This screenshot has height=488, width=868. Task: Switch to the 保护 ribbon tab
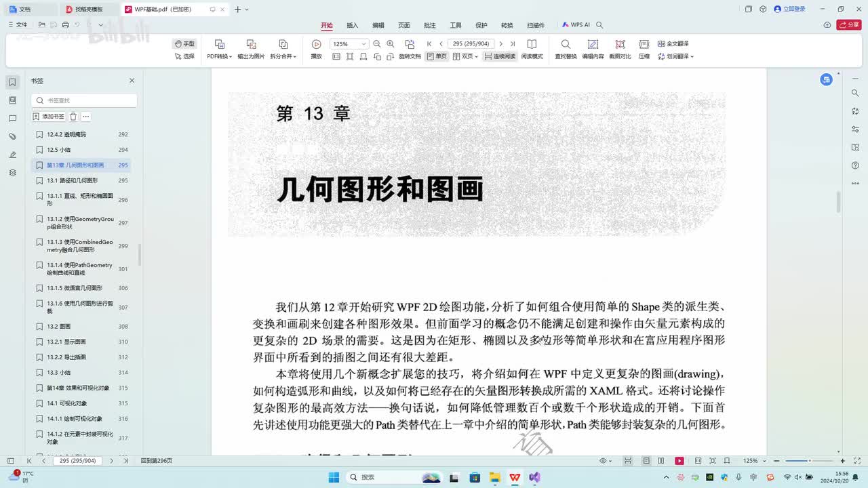tap(481, 25)
